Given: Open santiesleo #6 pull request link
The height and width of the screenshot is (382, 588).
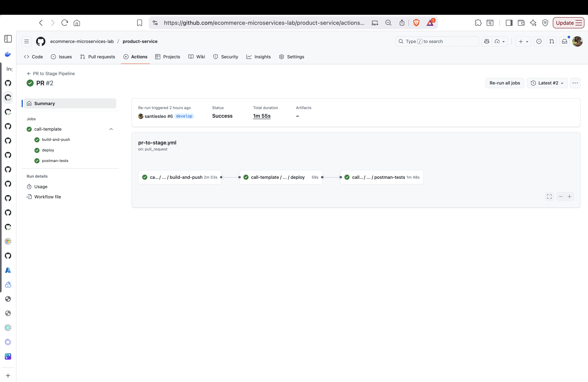Looking at the screenshot, I should 159,116.
